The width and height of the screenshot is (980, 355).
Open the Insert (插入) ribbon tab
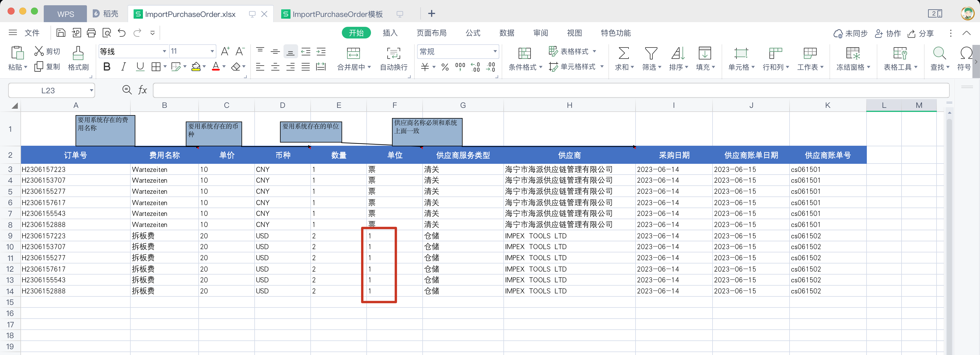pyautogui.click(x=390, y=33)
